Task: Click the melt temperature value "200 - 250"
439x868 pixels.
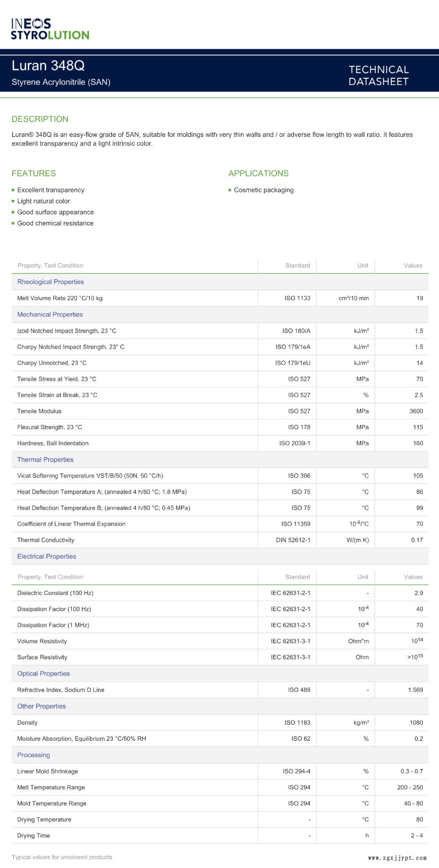Action: tap(410, 787)
